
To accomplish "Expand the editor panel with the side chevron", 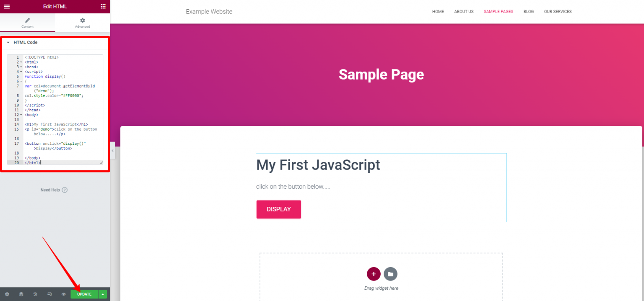I will pos(112,151).
